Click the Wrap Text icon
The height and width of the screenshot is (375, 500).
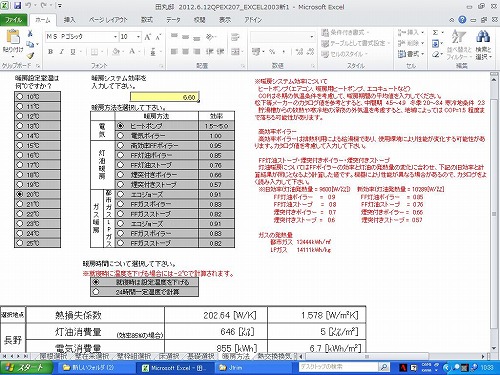(235, 37)
